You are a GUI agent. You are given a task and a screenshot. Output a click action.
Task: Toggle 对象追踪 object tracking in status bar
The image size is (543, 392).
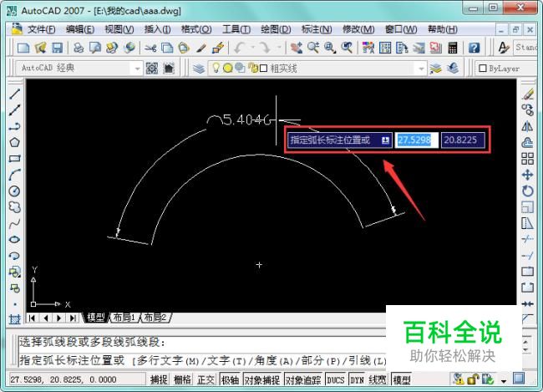coord(303,379)
